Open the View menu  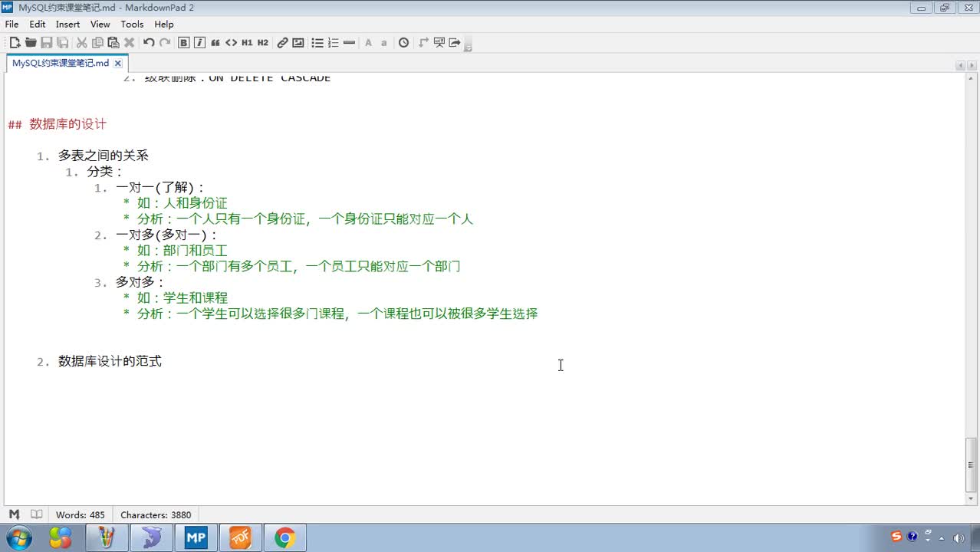(x=100, y=25)
